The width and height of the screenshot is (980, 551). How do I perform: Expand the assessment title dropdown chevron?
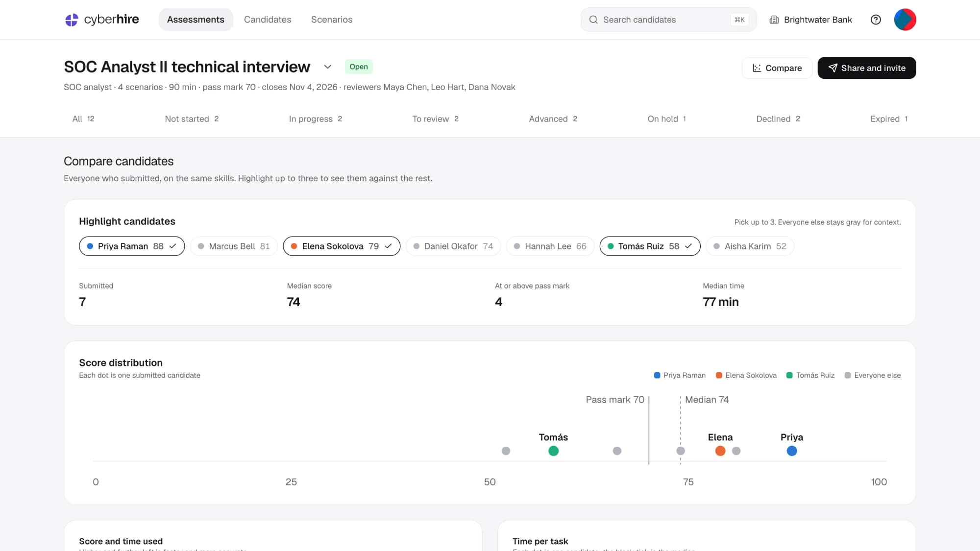tap(328, 67)
